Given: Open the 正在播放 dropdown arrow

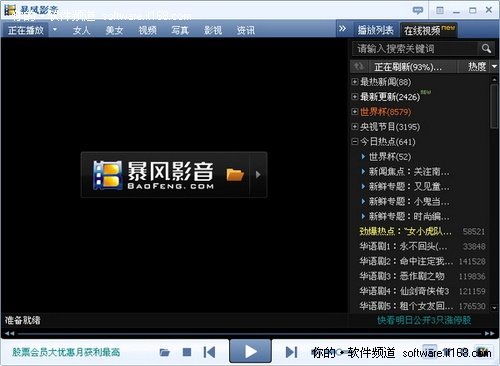Looking at the screenshot, I should click(55, 30).
